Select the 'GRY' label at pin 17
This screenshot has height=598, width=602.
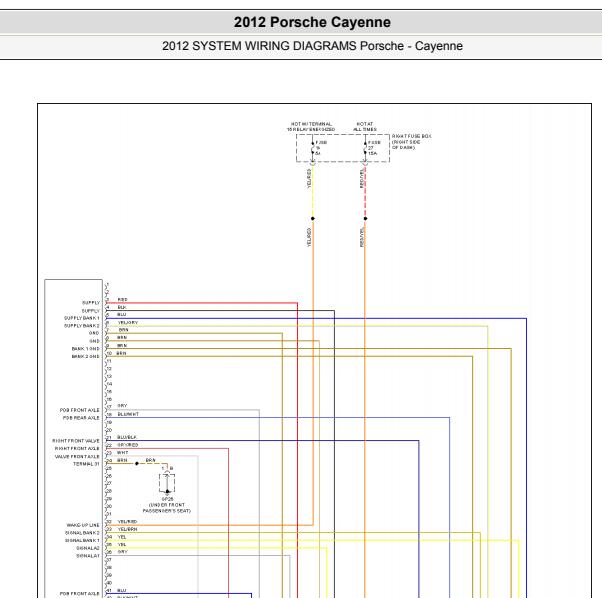coord(122,406)
